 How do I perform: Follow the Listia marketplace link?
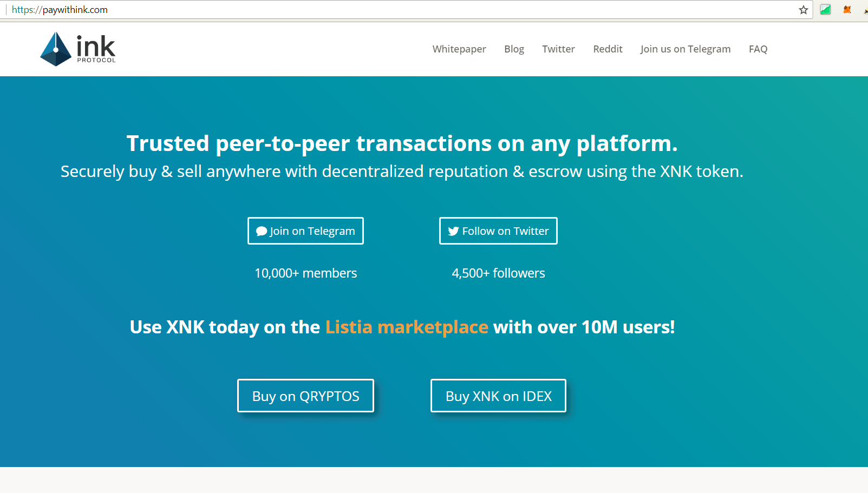407,327
